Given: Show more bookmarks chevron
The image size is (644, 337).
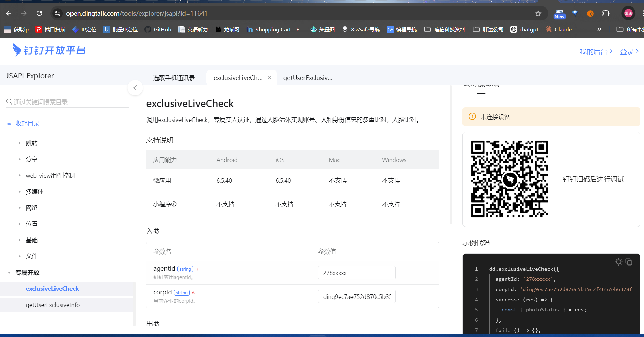Looking at the screenshot, I should pyautogui.click(x=599, y=29).
